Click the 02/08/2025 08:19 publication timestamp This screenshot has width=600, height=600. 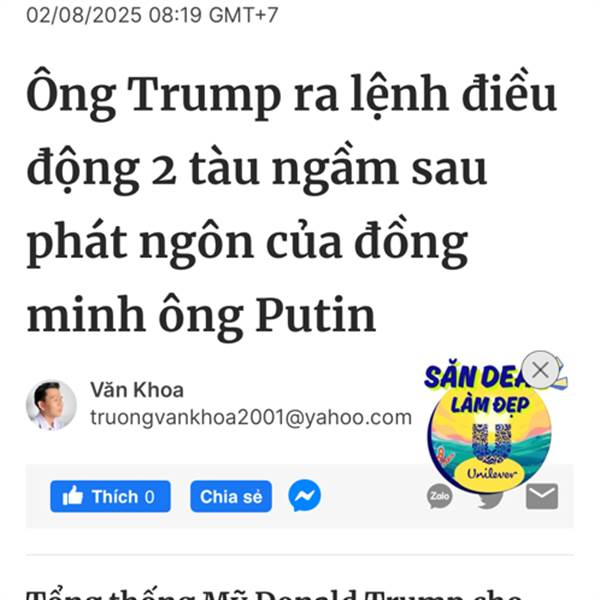click(x=152, y=15)
